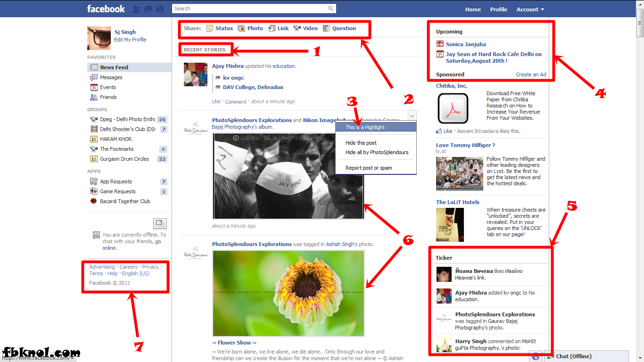Click Dpeg Delhi Photo group camera icon
644x362 pixels.
pos(94,119)
